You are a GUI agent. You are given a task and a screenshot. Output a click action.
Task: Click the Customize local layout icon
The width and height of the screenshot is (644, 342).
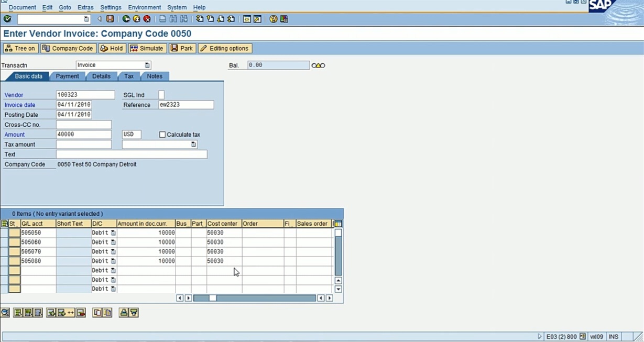click(x=284, y=19)
